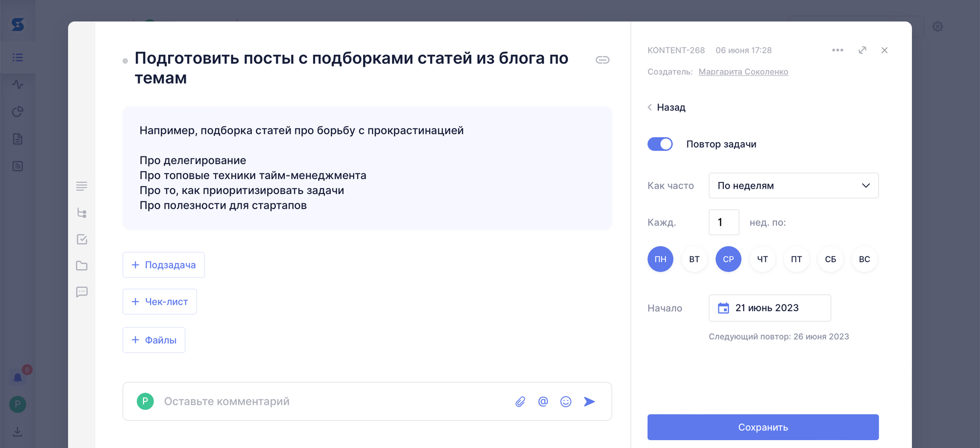
Task: Toggle the ПН weekday
Action: 660,259
